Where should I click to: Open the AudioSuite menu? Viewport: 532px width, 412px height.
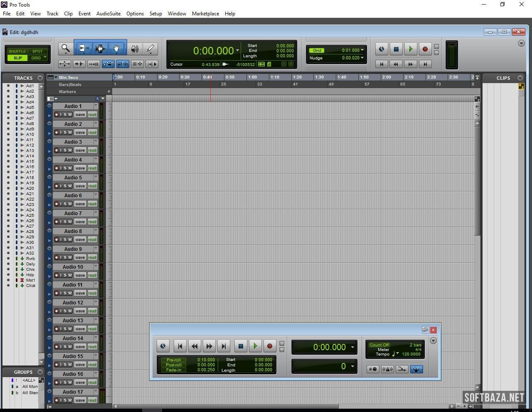[108, 14]
